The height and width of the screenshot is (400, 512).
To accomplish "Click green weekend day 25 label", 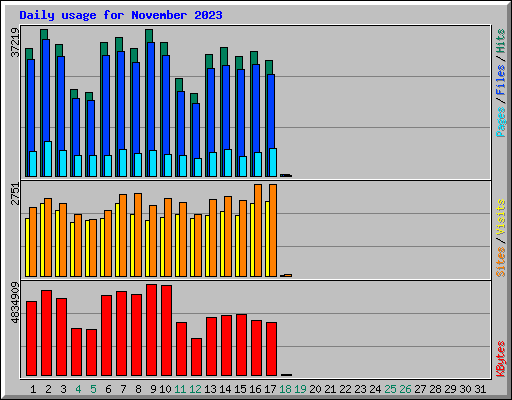I will coord(390,389).
